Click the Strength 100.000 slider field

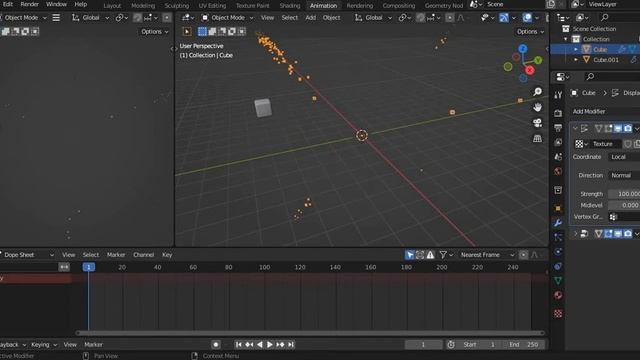[x=624, y=194]
